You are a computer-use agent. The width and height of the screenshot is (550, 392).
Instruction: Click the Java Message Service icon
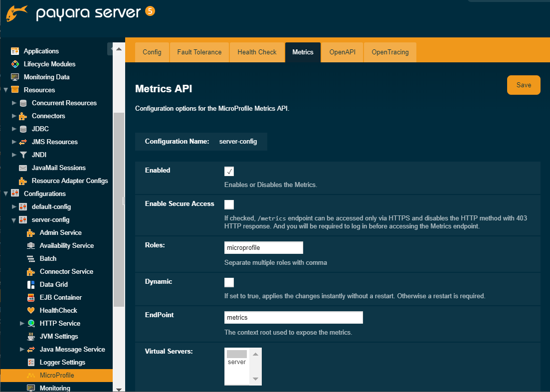pyautogui.click(x=31, y=349)
